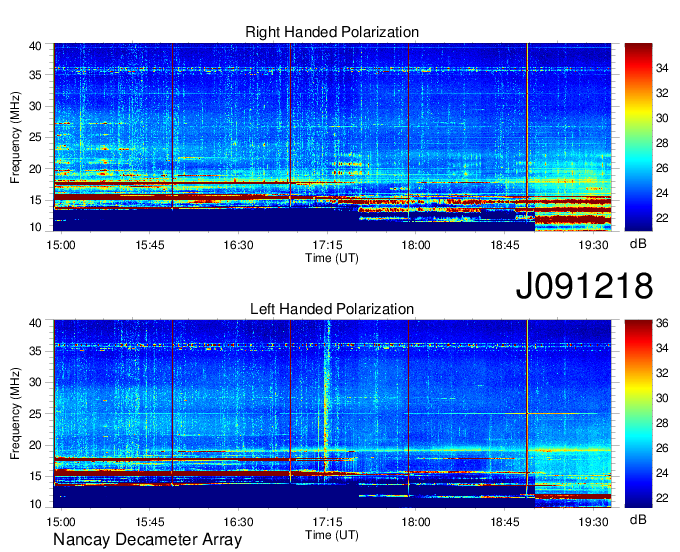Viewport: 680px width, 552px height.
Task: Click the 18:45 time tick under the top plot
Action: [x=505, y=245]
